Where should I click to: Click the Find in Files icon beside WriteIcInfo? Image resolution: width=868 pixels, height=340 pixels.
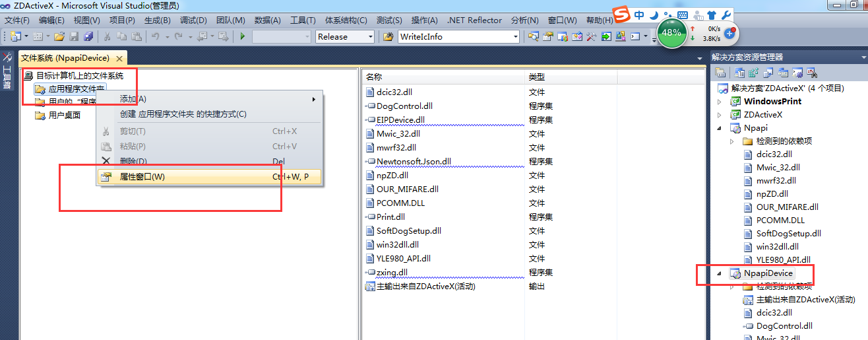click(x=388, y=36)
